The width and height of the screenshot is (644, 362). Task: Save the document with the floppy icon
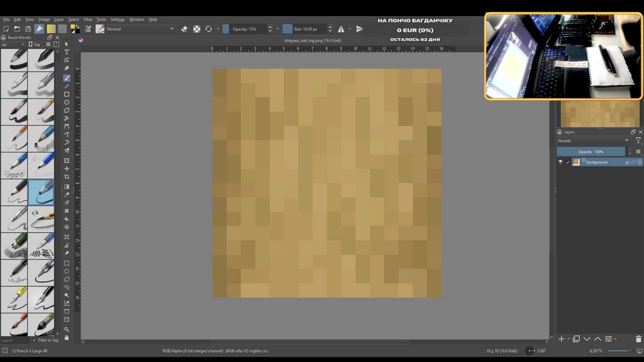click(28, 29)
